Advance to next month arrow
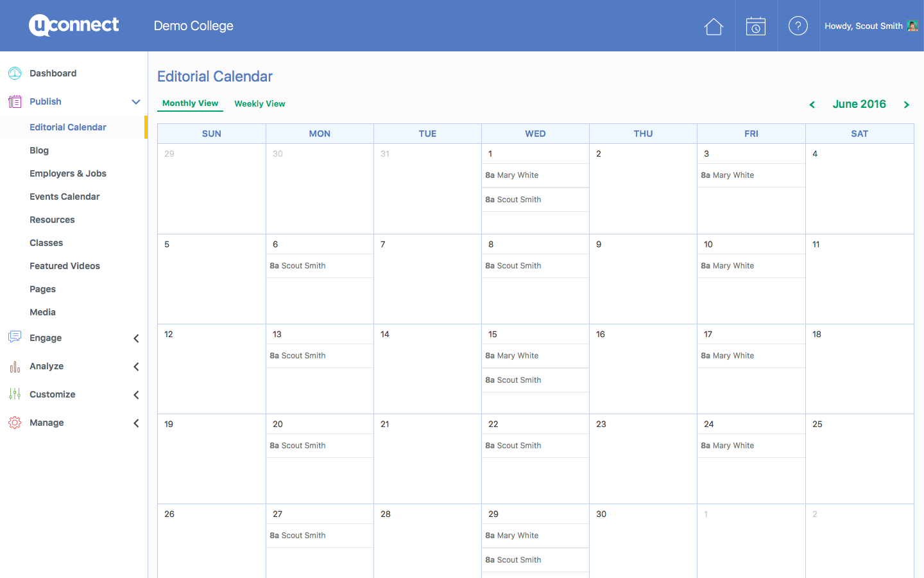This screenshot has height=578, width=924. [907, 105]
